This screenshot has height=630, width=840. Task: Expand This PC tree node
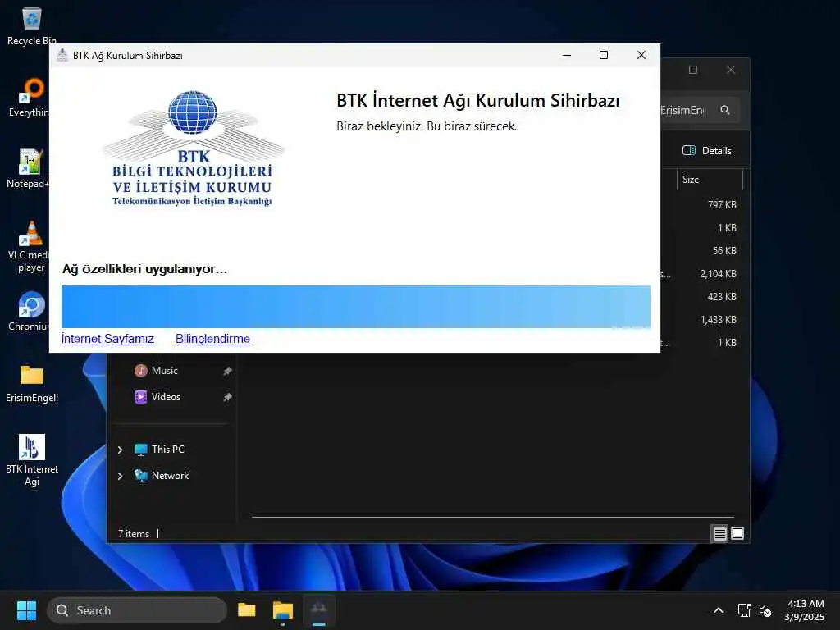coord(121,450)
